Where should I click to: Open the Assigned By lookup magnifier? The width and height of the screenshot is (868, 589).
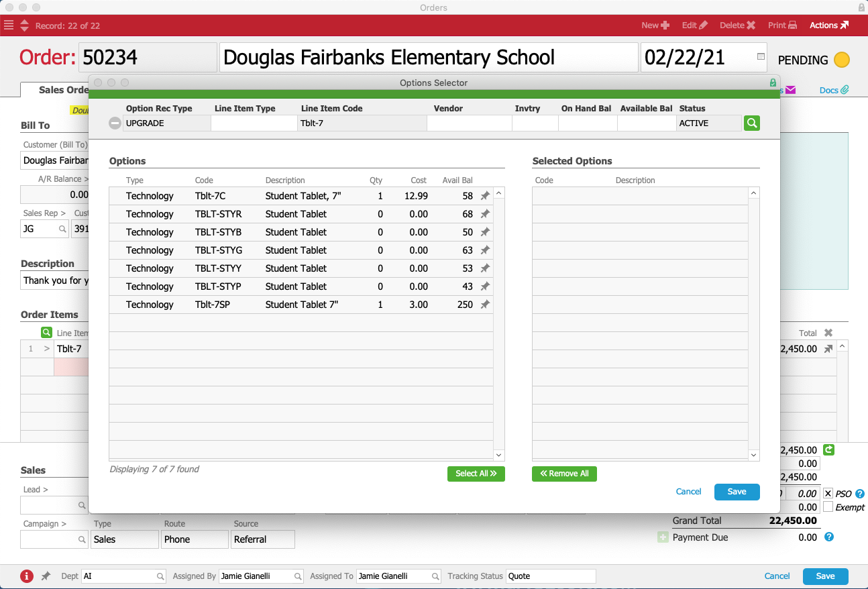[x=298, y=576]
